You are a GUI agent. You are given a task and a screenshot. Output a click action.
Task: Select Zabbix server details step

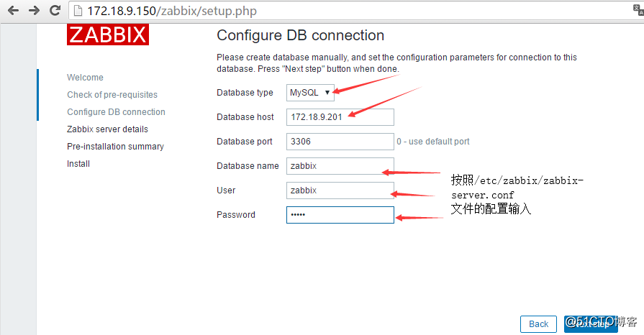pyautogui.click(x=107, y=129)
